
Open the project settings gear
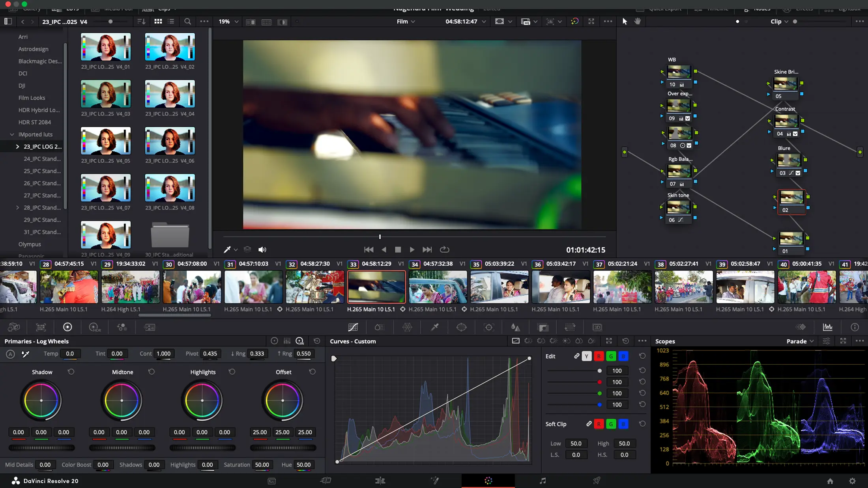point(852,481)
